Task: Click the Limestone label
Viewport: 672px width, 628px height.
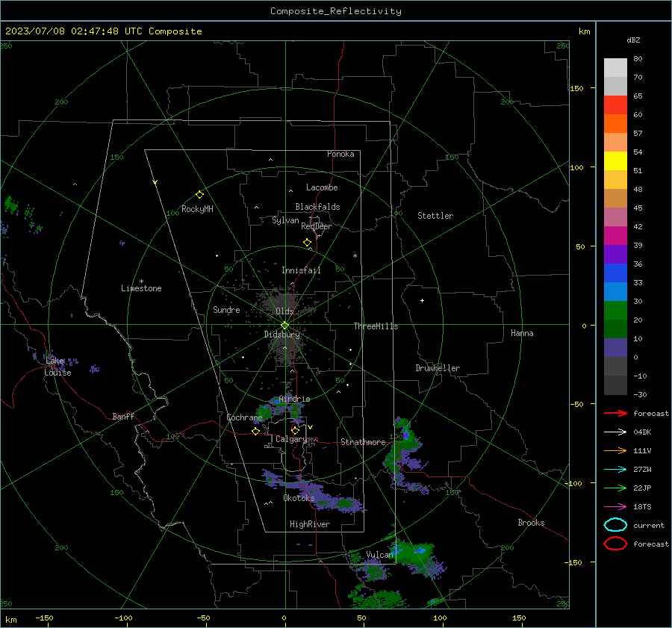Action: (141, 288)
